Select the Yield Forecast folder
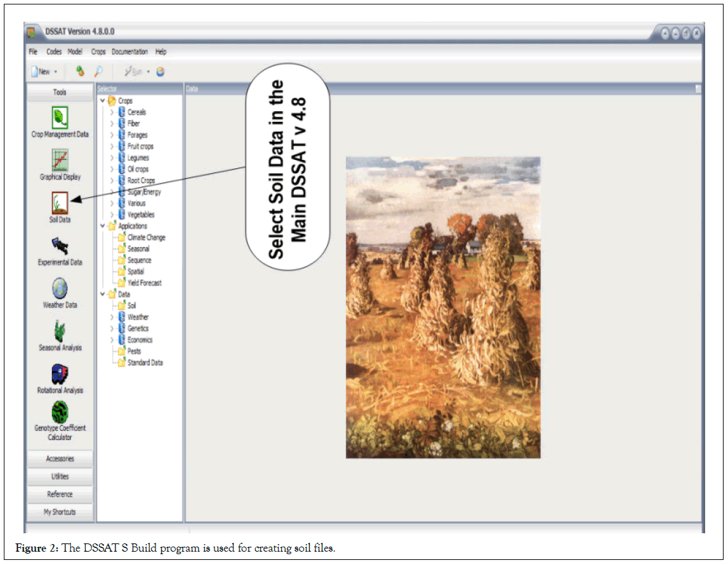 click(x=144, y=283)
